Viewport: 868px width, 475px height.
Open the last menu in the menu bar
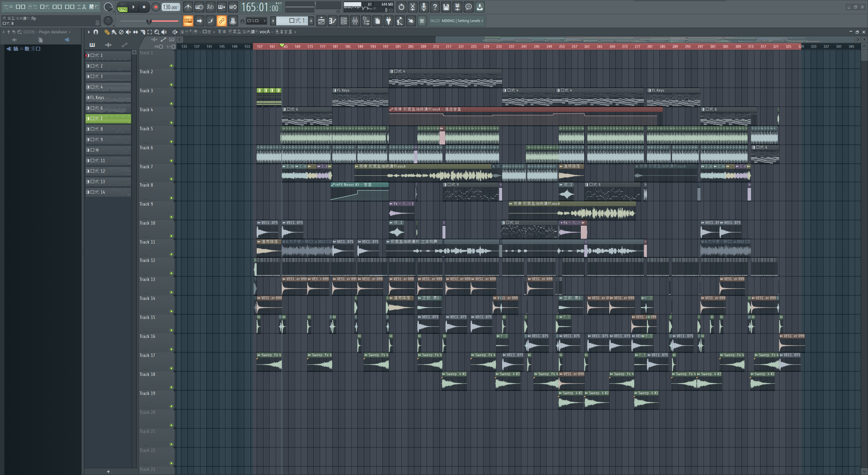[x=94, y=7]
